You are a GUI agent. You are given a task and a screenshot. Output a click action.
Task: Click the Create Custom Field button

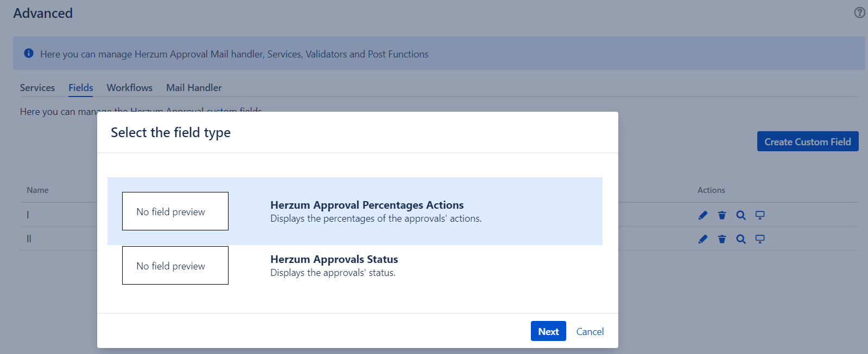click(807, 141)
